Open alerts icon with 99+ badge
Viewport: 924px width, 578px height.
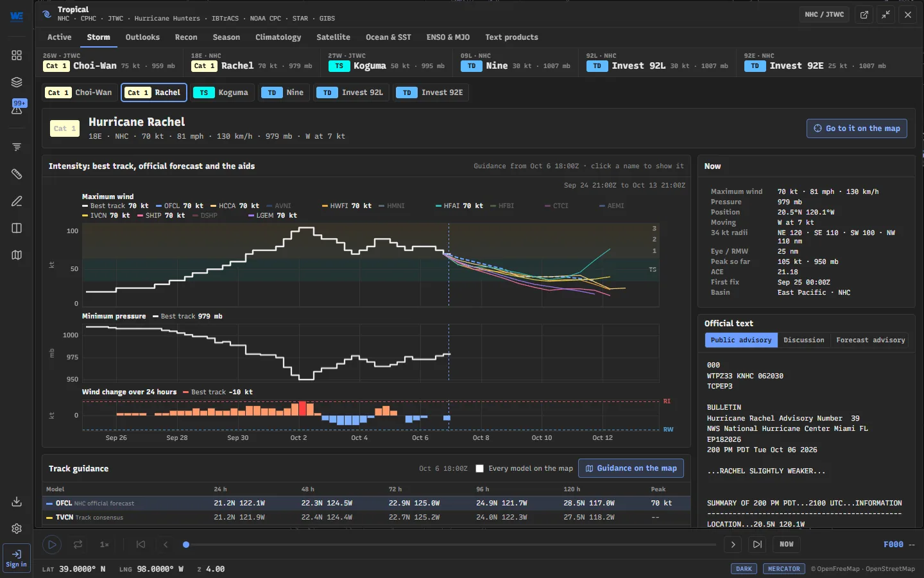(17, 108)
